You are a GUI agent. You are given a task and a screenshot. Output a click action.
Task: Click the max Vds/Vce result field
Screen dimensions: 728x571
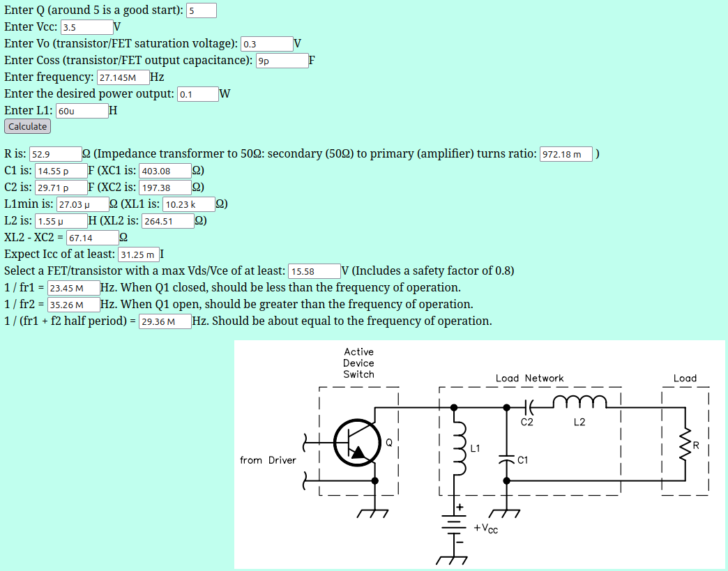[x=313, y=271]
